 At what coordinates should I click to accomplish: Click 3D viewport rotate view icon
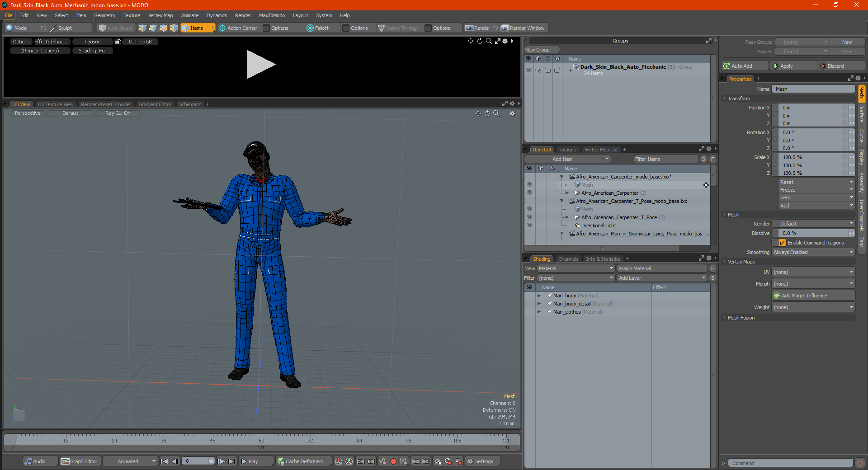[487, 113]
